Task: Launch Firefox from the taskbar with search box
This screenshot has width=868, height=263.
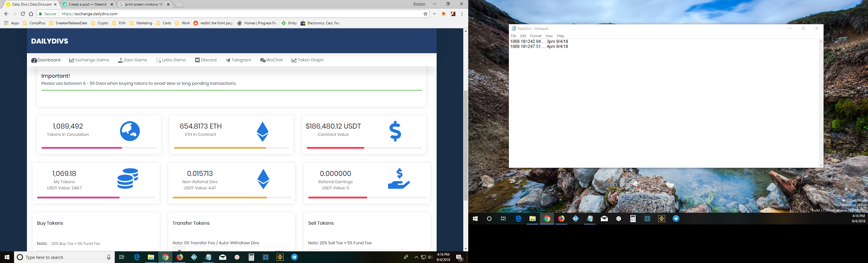Action: point(180,257)
